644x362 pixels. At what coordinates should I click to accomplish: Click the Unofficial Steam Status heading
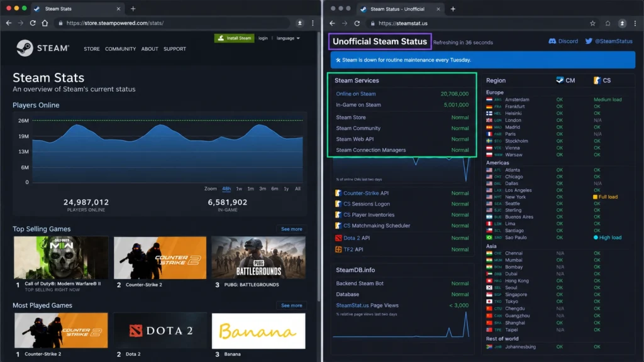point(380,41)
